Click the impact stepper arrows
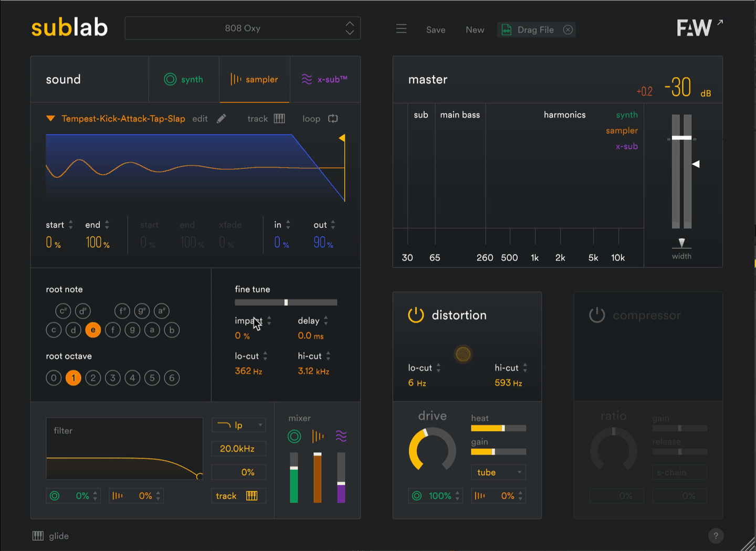The image size is (756, 551). (269, 320)
